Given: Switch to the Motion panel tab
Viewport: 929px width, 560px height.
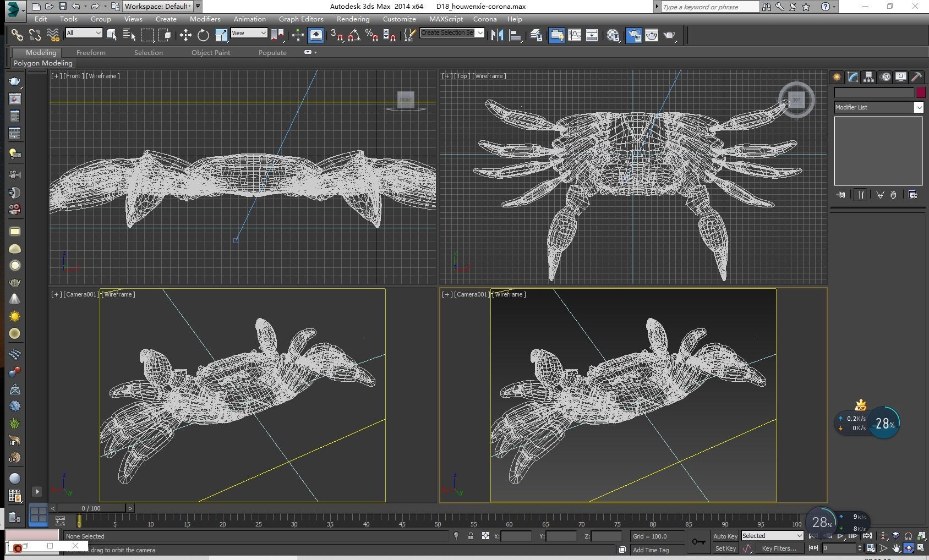Looking at the screenshot, I should 885,77.
